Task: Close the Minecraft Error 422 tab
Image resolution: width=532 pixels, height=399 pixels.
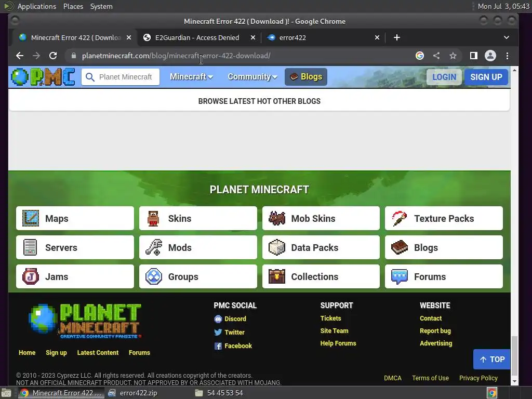Action: coord(129,37)
